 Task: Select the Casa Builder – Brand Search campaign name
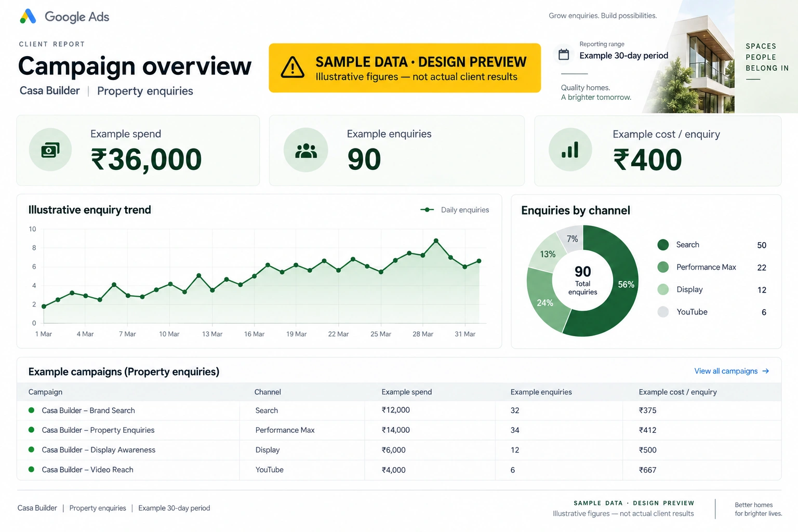point(88,410)
